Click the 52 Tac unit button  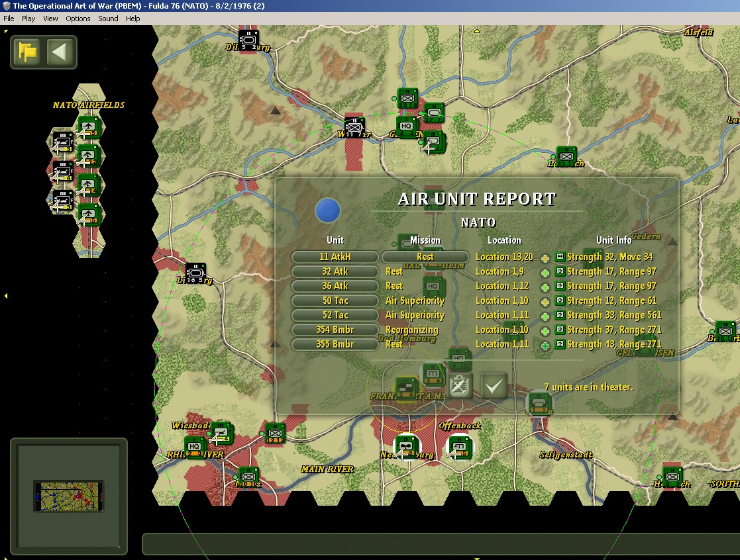tap(335, 315)
